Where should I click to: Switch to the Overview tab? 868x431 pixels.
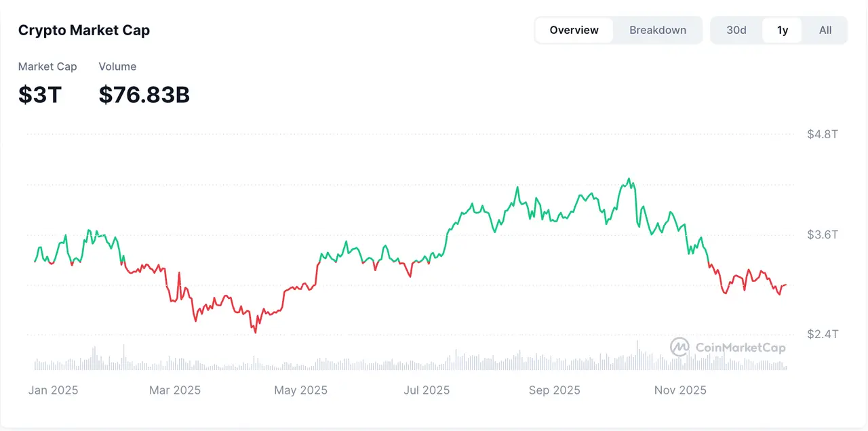click(574, 30)
